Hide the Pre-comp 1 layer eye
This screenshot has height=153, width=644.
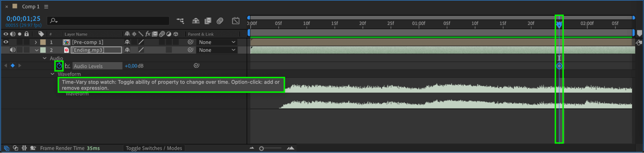[6, 42]
